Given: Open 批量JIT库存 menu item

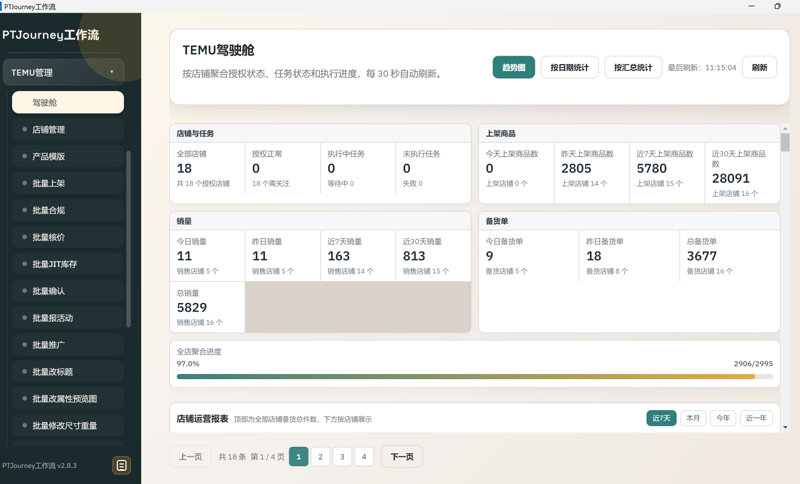Looking at the screenshot, I should click(x=68, y=264).
